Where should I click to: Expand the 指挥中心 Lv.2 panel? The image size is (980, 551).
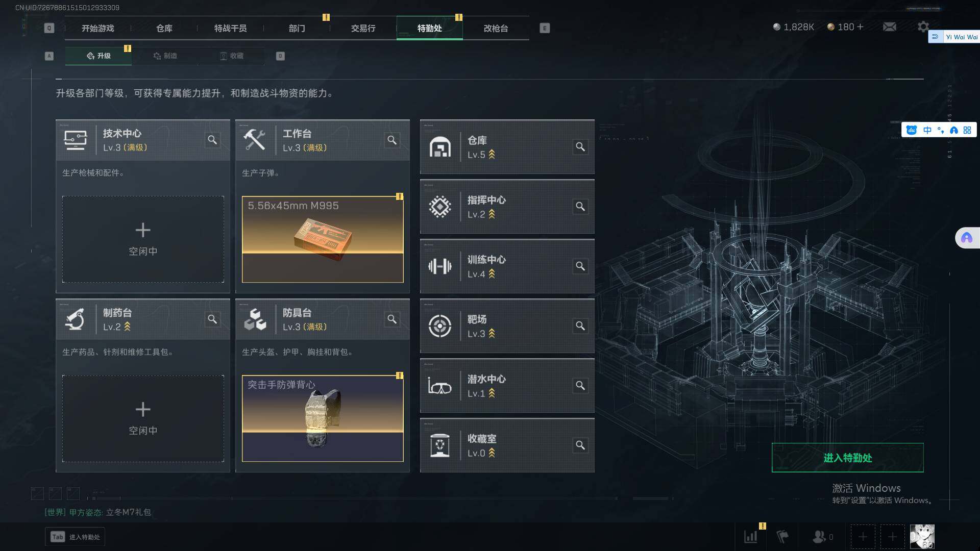[507, 207]
